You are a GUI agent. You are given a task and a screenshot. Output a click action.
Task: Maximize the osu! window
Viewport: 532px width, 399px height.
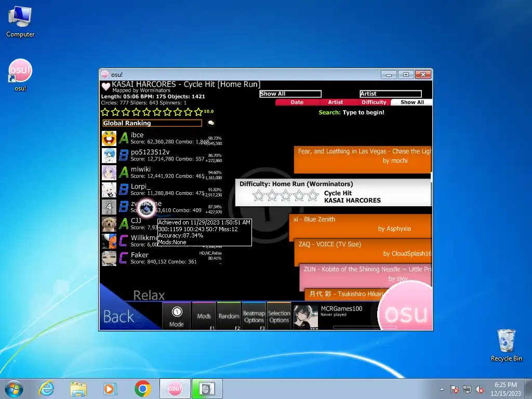point(406,75)
